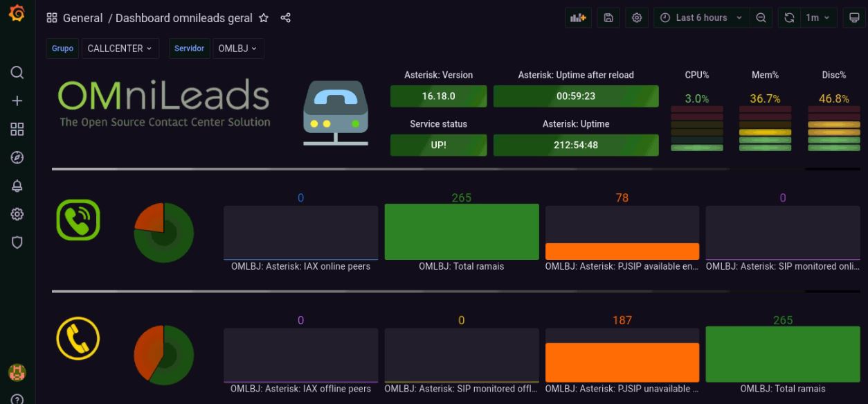
Task: Click the yellow phone icon panel
Action: 78,340
